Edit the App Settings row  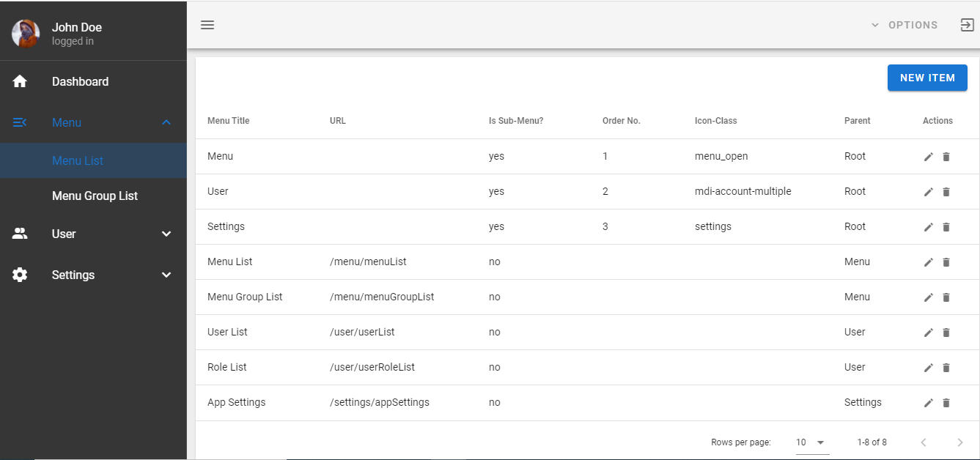click(x=929, y=403)
